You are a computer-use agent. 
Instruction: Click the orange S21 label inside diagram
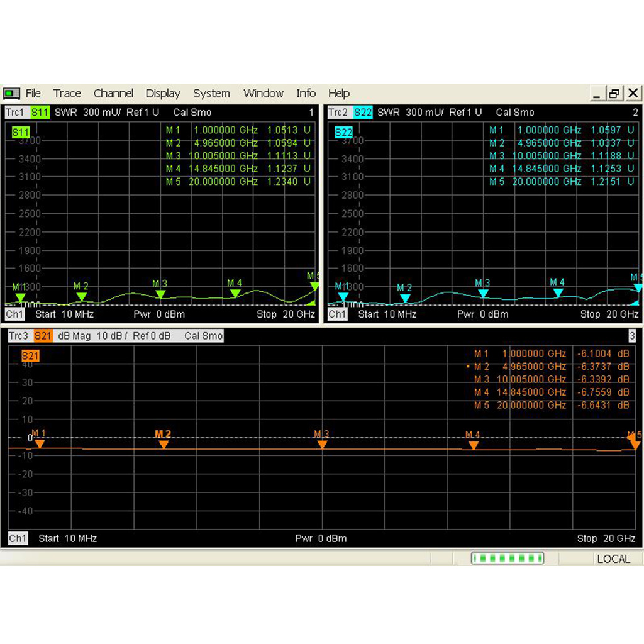coord(30,356)
